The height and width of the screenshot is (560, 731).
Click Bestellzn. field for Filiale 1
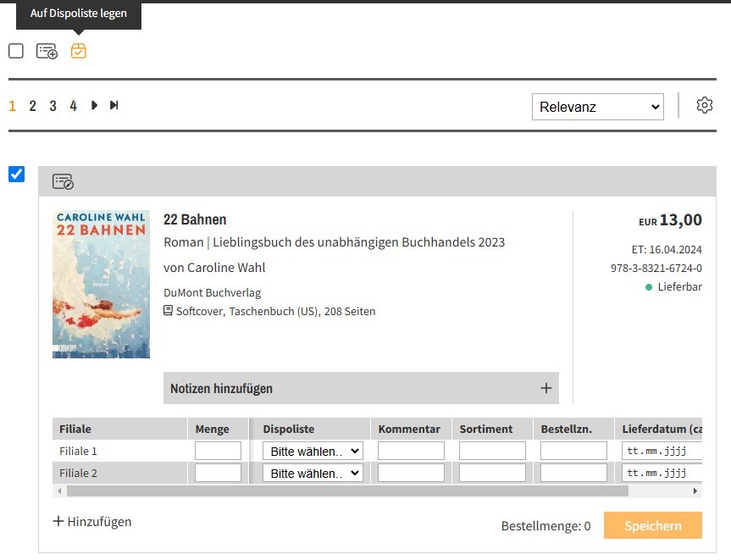pos(573,451)
